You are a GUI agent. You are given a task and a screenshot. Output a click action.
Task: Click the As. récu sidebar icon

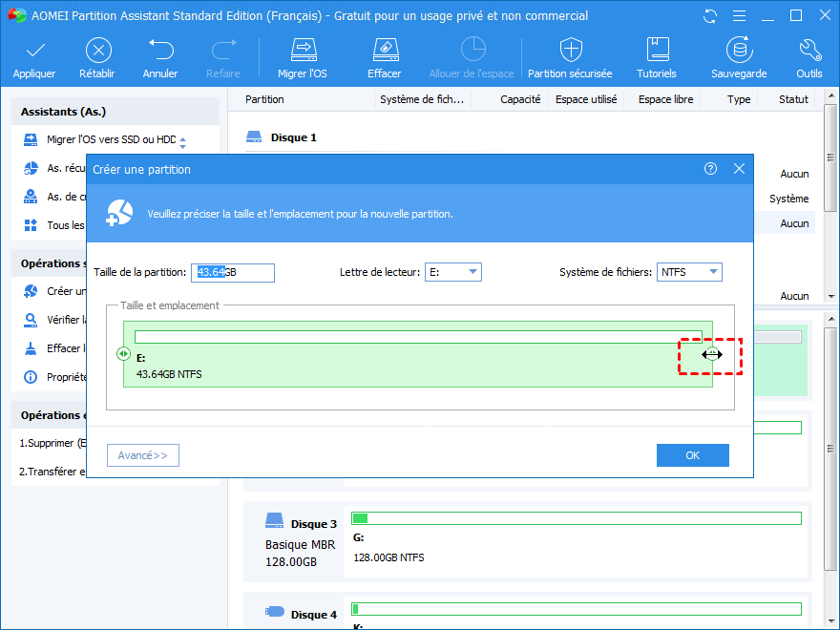pyautogui.click(x=31, y=168)
